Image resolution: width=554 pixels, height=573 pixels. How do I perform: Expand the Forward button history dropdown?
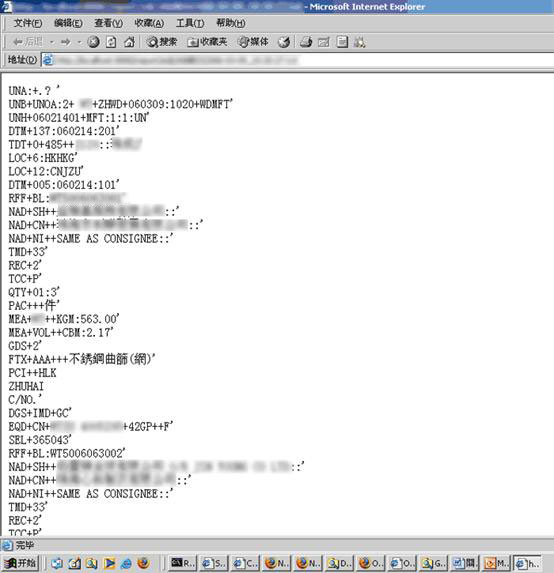point(80,42)
